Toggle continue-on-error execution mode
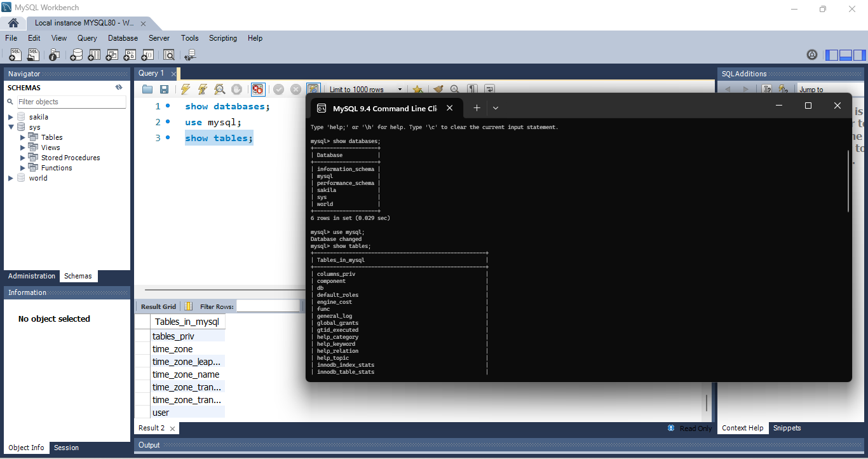This screenshot has height=459, width=868. point(257,90)
